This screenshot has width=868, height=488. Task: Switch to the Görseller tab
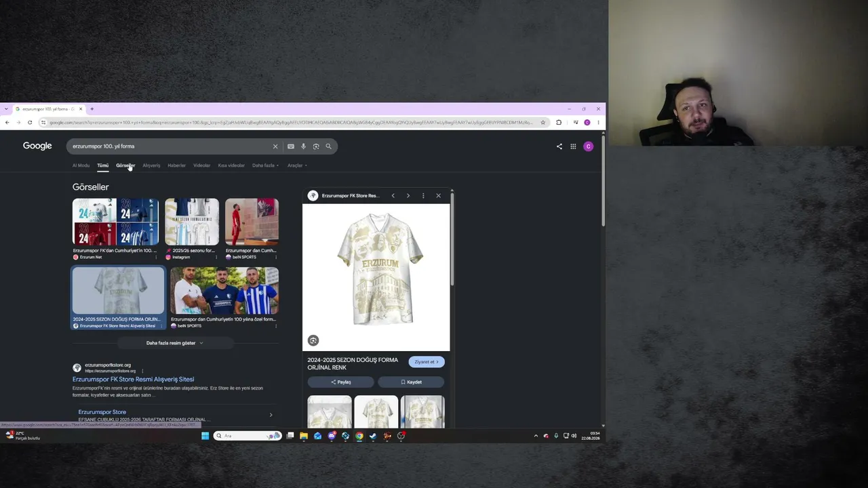[x=125, y=165]
